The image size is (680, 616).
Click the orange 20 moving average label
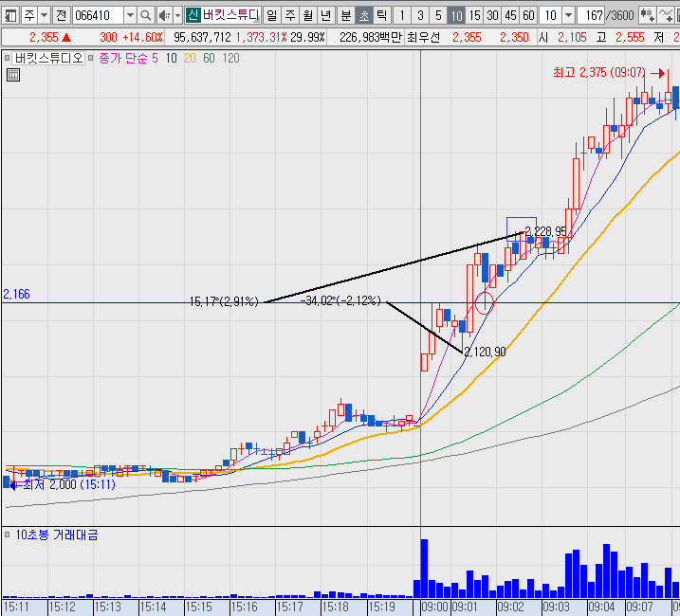point(190,58)
